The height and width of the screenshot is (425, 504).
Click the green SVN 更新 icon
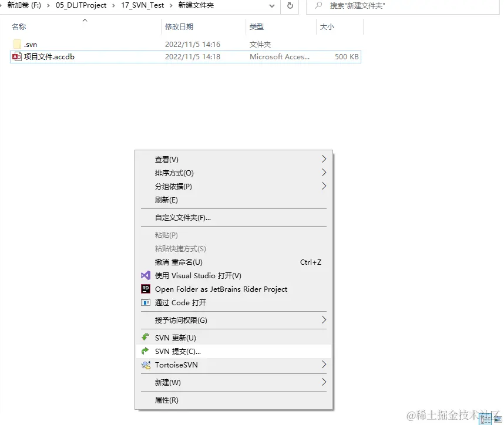click(x=145, y=338)
